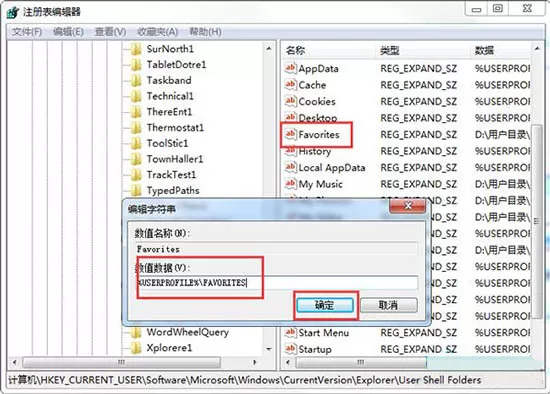Click the 数值数据 input field
550x394 pixels.
(277, 282)
